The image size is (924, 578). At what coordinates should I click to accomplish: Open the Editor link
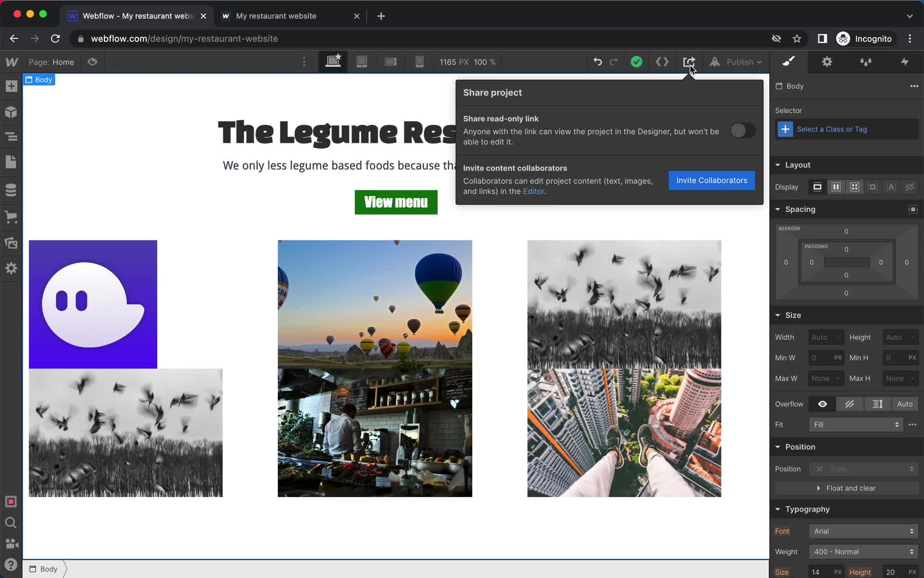533,191
